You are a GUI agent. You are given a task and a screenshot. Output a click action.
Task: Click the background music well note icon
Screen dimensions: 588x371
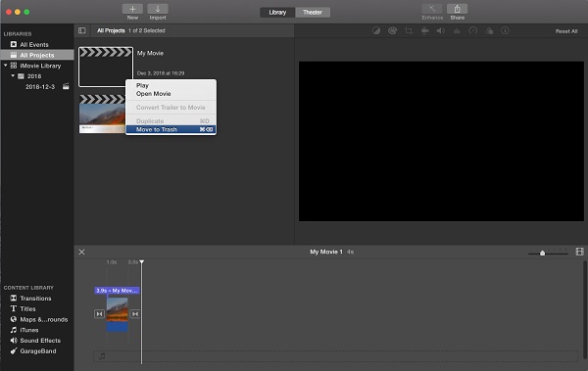pyautogui.click(x=102, y=356)
